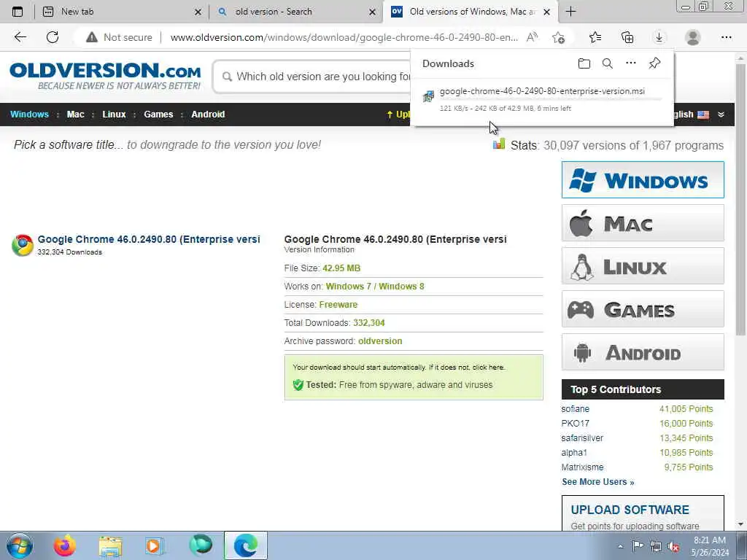This screenshot has width=747, height=560.
Task: Click the big MAC platform button
Action: point(643,223)
